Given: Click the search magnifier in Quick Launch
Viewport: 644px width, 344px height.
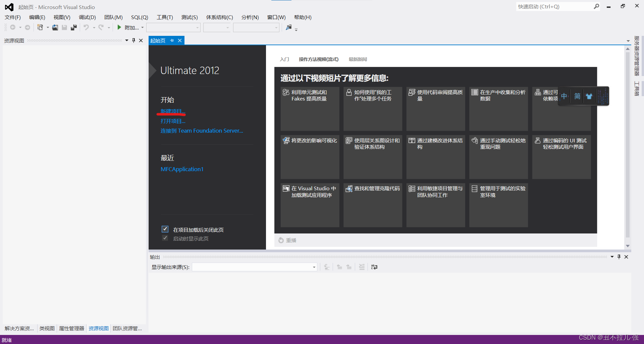Looking at the screenshot, I should pos(596,6).
